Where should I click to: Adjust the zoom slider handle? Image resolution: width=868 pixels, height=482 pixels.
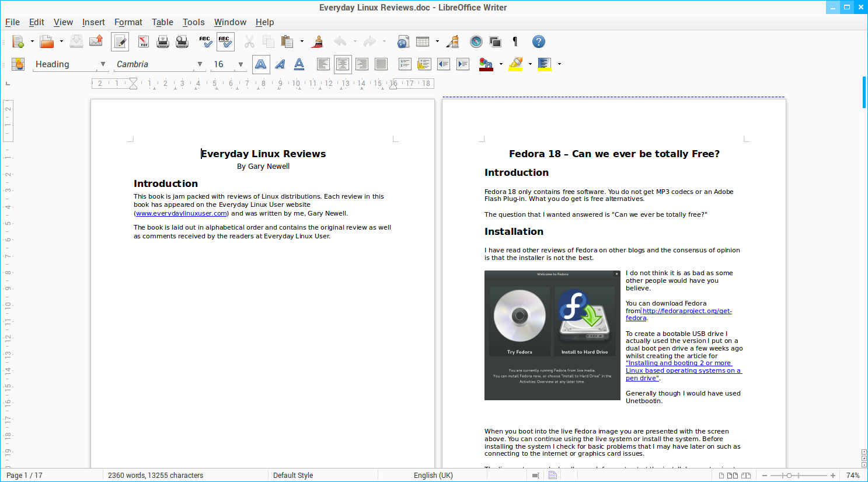coord(789,476)
